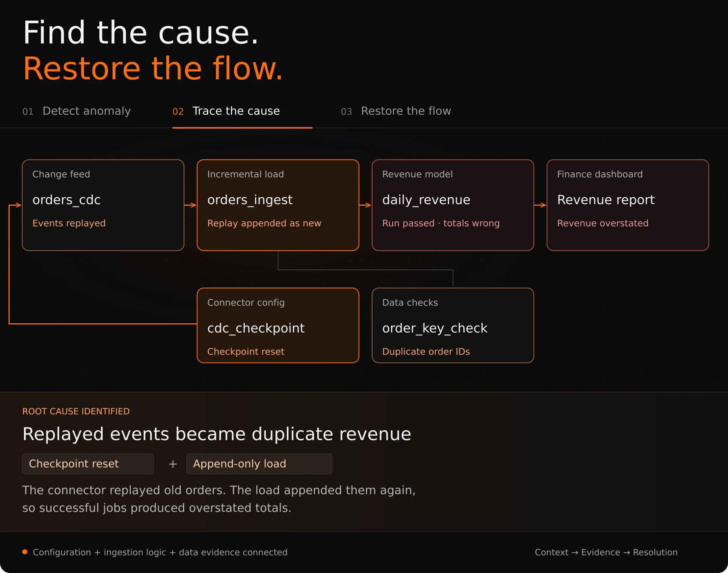Open the Detect anomaly step tab

(77, 111)
